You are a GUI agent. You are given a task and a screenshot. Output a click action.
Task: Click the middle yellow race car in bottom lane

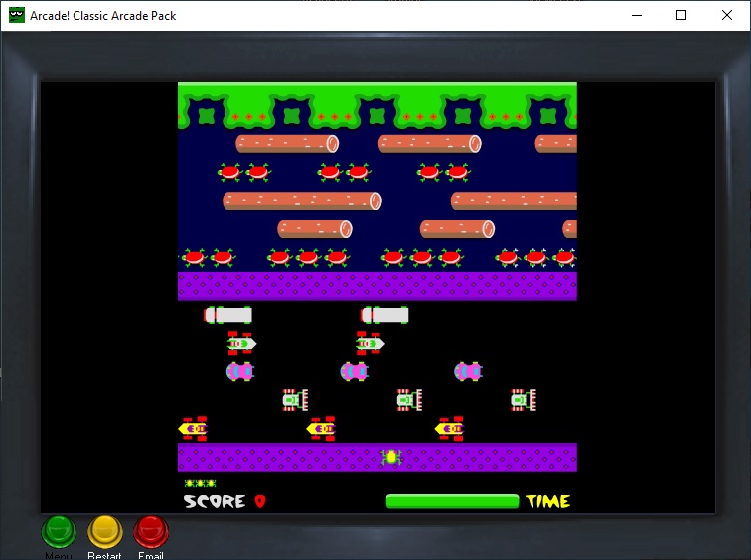coord(321,428)
